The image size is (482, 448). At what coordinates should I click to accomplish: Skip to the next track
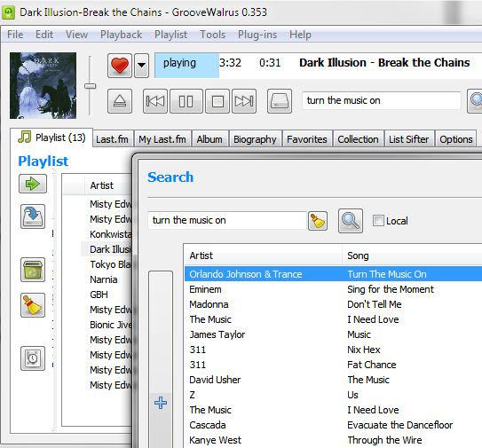point(244,101)
